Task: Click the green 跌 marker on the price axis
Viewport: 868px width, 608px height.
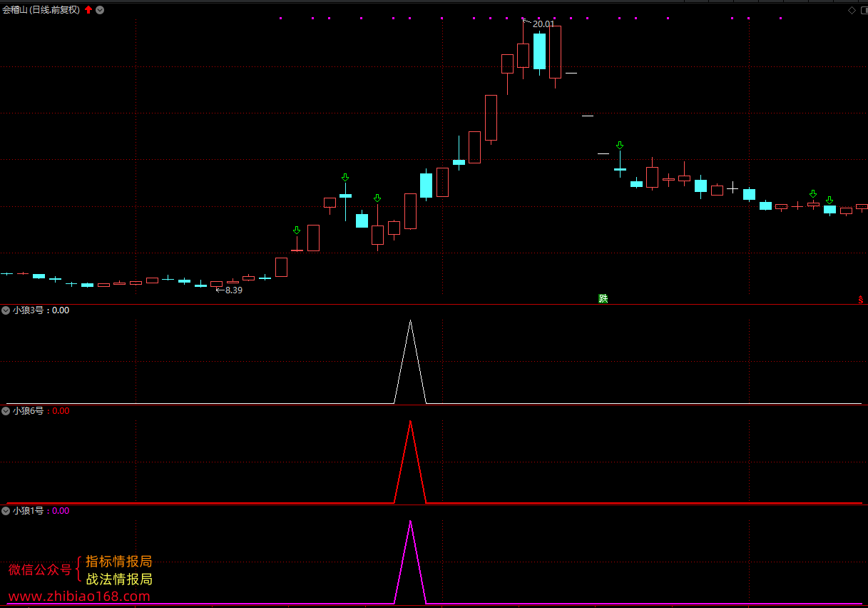Action: (603, 298)
